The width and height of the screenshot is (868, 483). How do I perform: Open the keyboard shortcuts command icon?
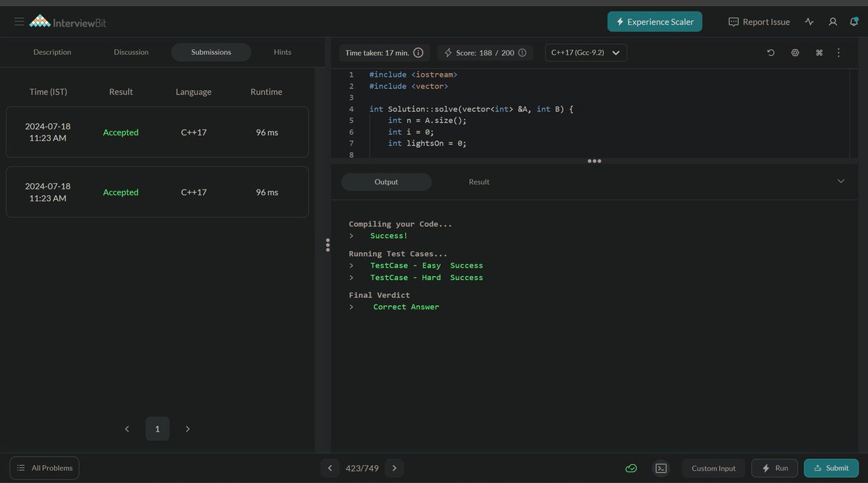click(819, 53)
